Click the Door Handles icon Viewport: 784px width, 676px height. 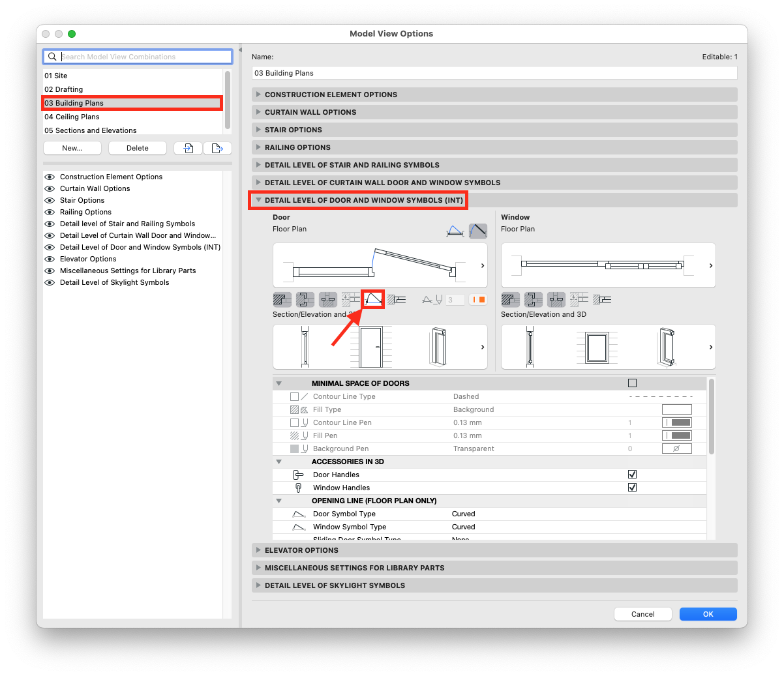[x=298, y=475]
